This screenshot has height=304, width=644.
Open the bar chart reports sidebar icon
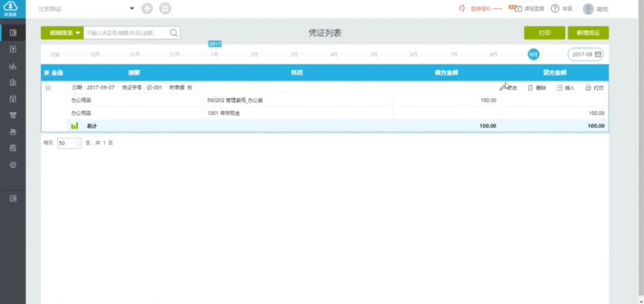(13, 66)
